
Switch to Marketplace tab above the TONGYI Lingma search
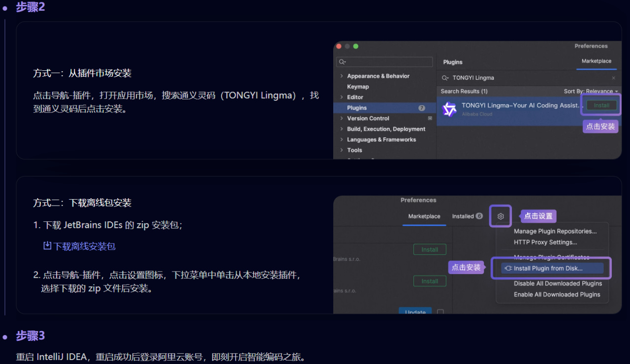[x=597, y=61]
